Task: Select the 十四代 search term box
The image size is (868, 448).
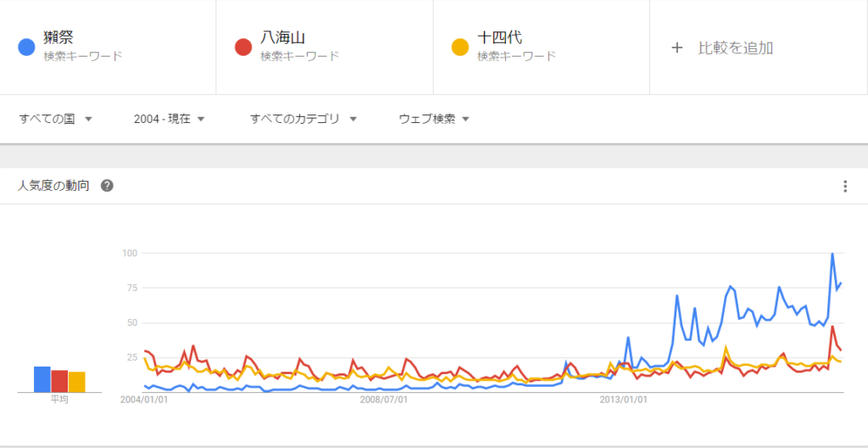Action: point(542,48)
